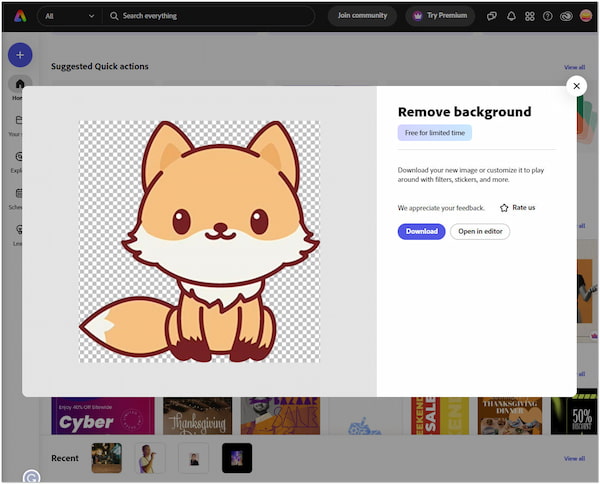Screen dimensions: 600x484
Task: Expand the All search filter dropdown
Action: click(x=69, y=16)
